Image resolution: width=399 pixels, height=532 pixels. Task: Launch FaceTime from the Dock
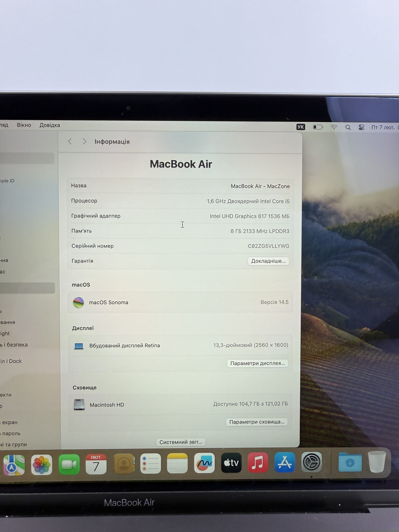click(69, 464)
